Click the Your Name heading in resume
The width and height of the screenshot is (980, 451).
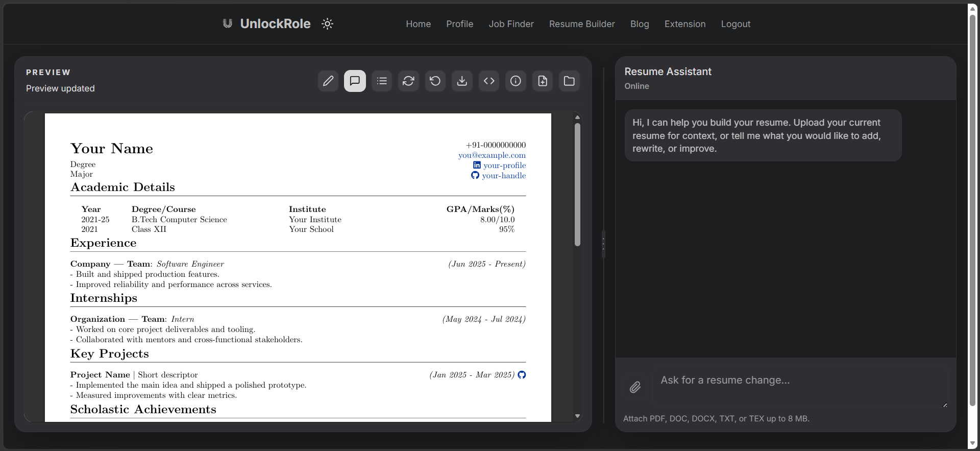coord(112,149)
